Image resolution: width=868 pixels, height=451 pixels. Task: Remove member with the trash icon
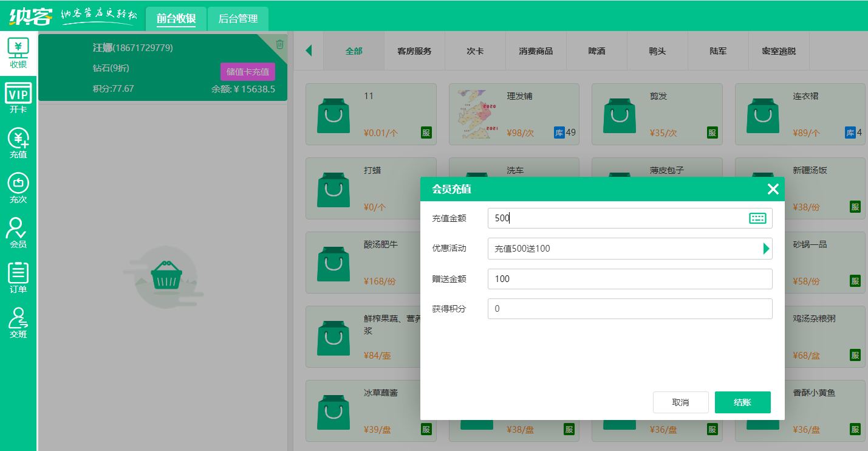279,44
